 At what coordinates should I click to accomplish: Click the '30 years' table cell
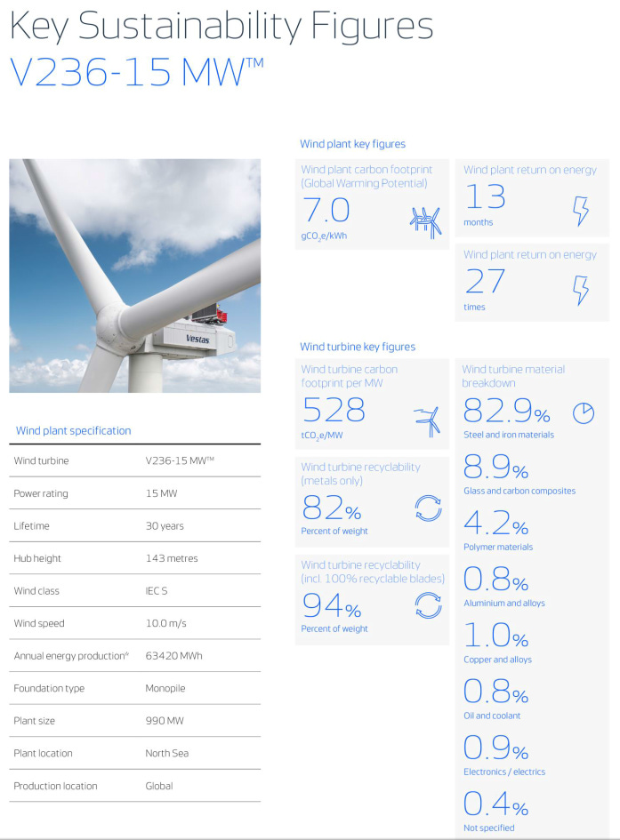(x=165, y=526)
